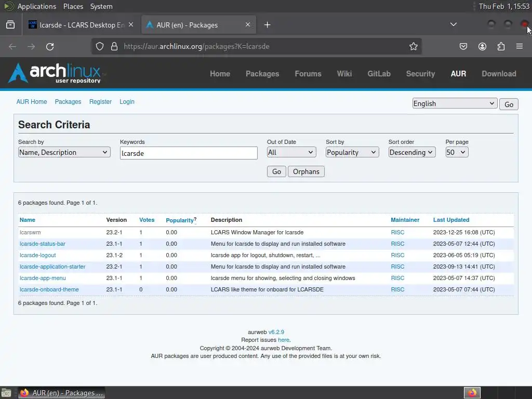Open the Sort by Popularity dropdown
Viewport: 532px width, 399px height.
pos(352,152)
